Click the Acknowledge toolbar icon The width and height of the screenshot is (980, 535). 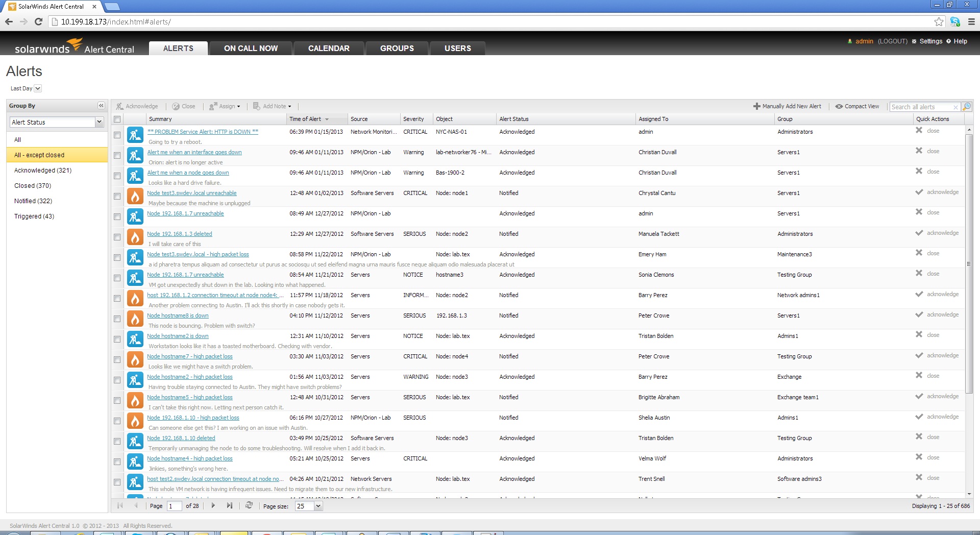[120, 106]
